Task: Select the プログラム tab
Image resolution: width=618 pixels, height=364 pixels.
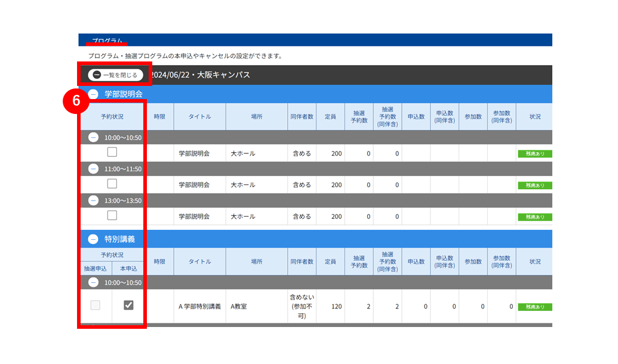Action: [107, 41]
